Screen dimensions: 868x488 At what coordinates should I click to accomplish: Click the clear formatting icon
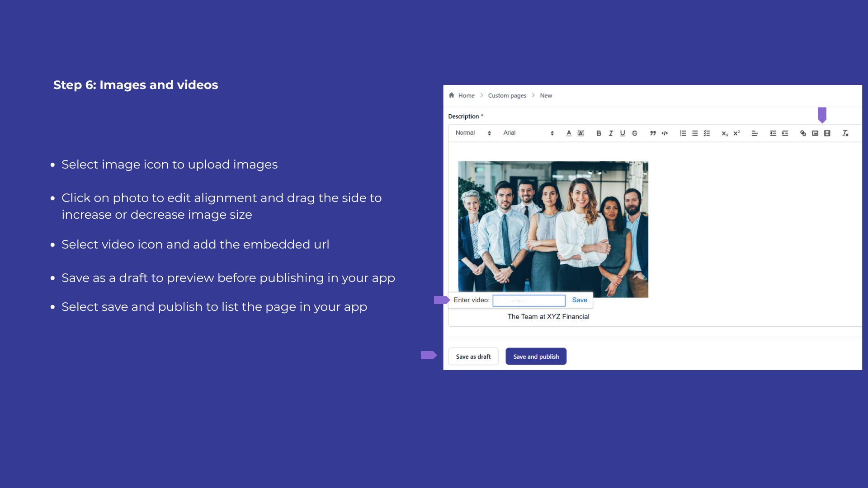[x=845, y=133]
